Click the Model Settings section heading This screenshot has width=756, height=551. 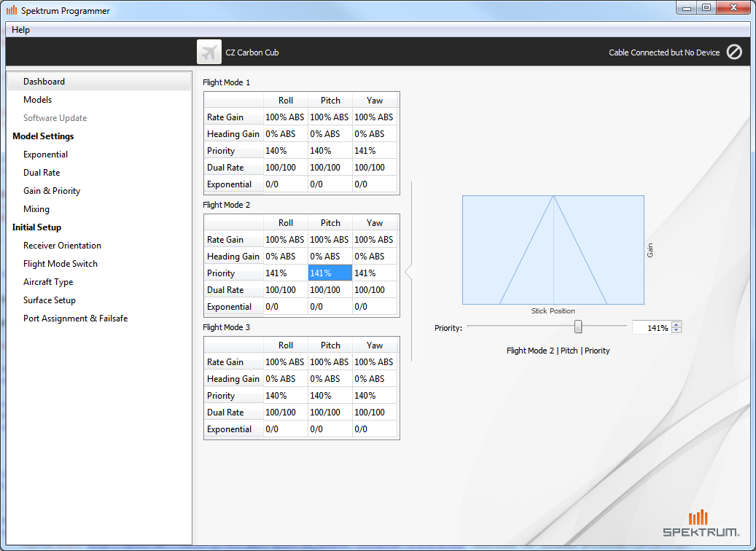point(43,136)
